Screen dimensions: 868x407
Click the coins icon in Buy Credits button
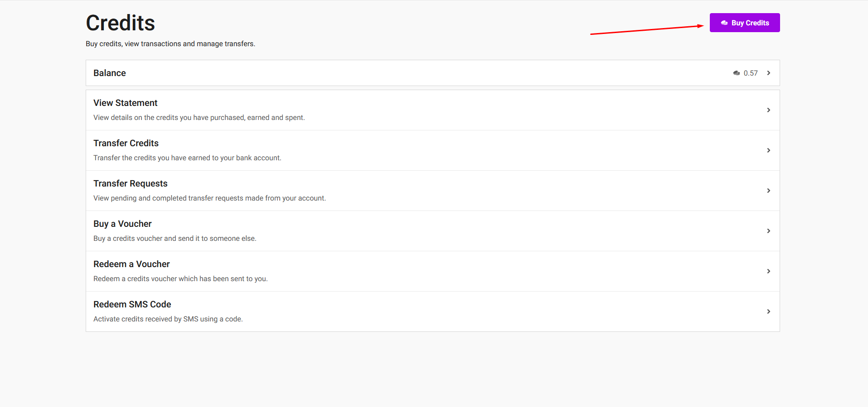[724, 23]
